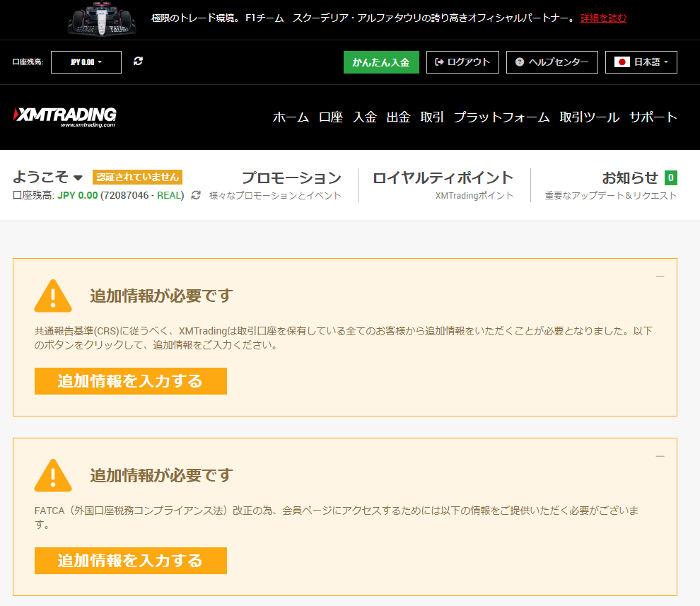Image resolution: width=700 pixels, height=606 pixels.
Task: Open the 口座 menu
Action: (x=331, y=117)
